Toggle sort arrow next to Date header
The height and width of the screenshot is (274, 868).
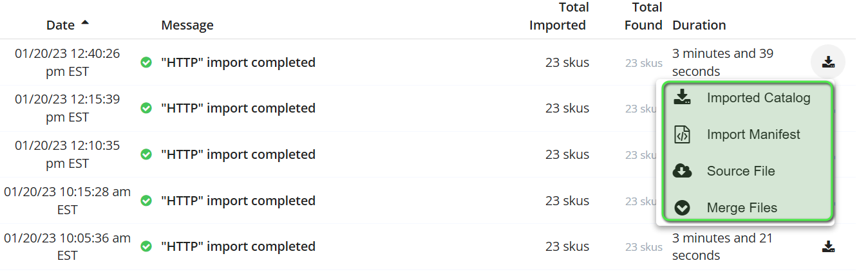[85, 24]
